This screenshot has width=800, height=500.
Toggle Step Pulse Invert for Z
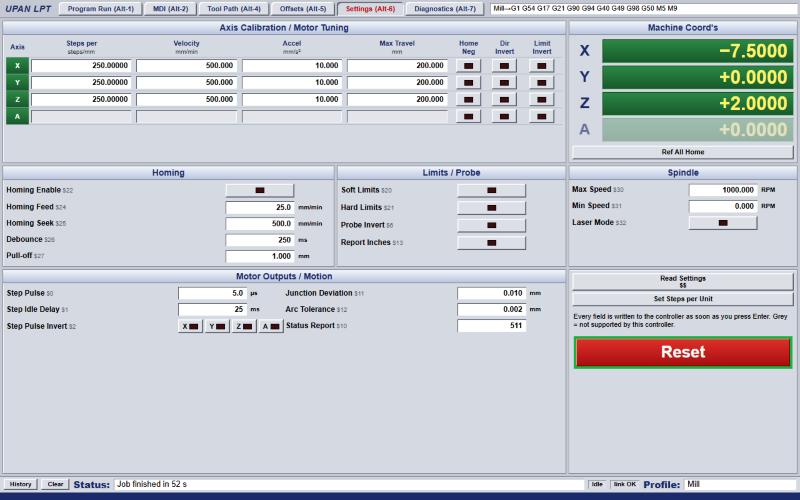(244, 326)
